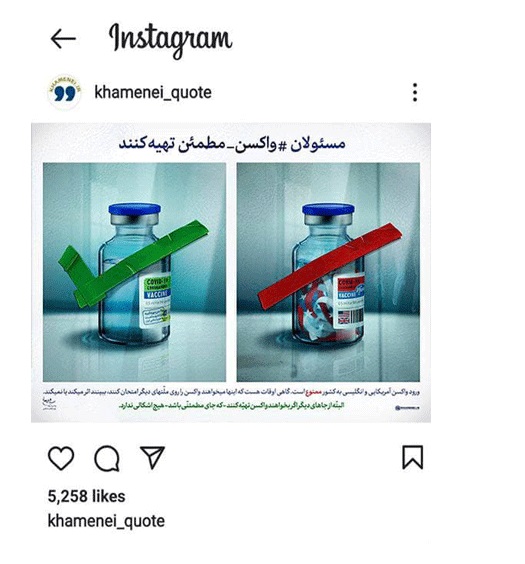This screenshot has height=564, width=525.
Task: Share post via paper plane icon
Action: click(152, 458)
